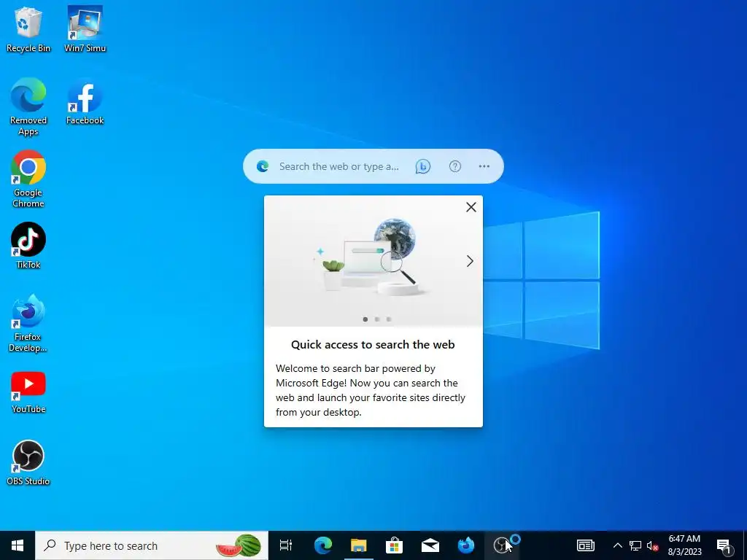747x560 pixels.
Task: Open the Windows Start menu
Action: click(x=18, y=545)
